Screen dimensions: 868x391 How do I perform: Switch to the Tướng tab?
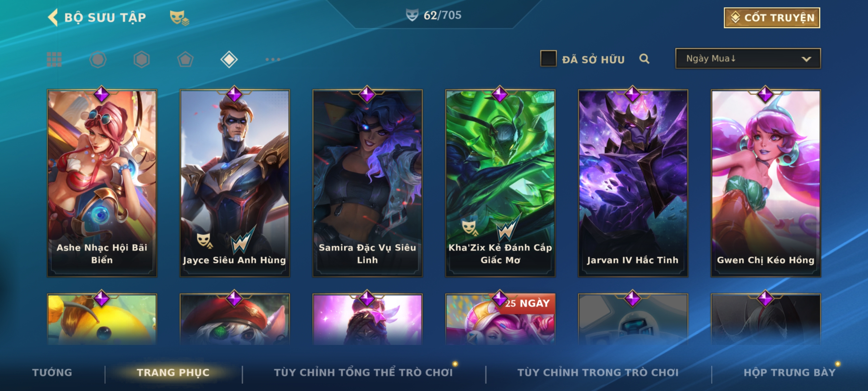click(52, 373)
